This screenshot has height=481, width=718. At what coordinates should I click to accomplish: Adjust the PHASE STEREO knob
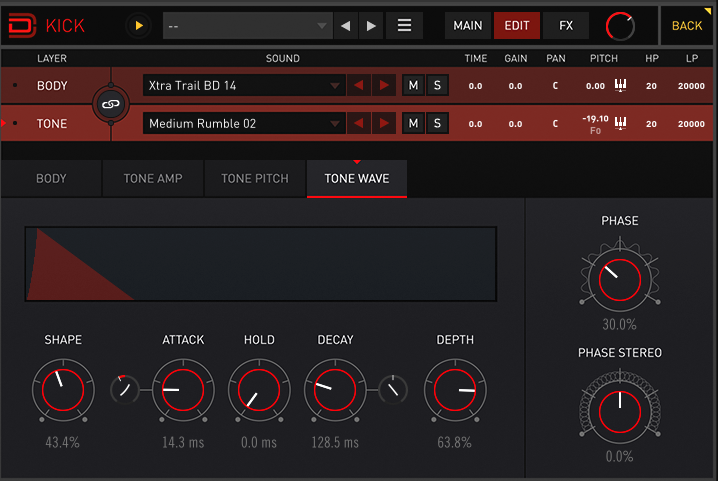[620, 412]
